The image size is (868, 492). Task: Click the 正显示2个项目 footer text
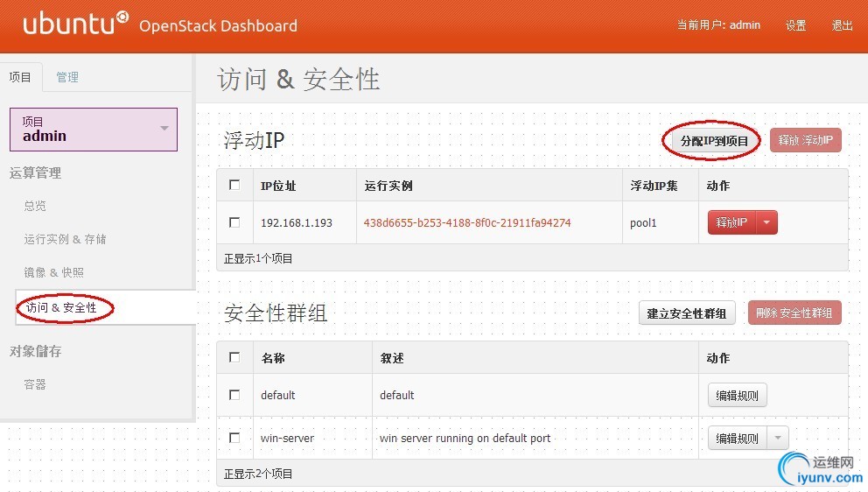click(258, 474)
